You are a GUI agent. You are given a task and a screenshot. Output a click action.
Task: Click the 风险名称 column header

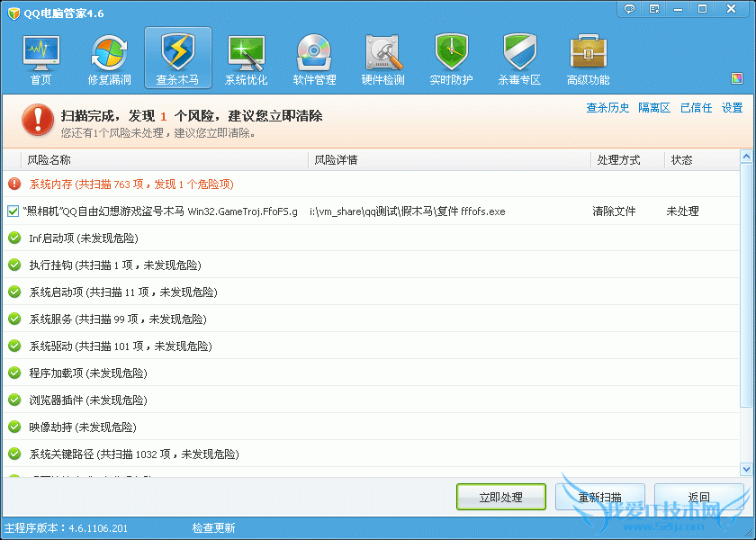coord(165,160)
